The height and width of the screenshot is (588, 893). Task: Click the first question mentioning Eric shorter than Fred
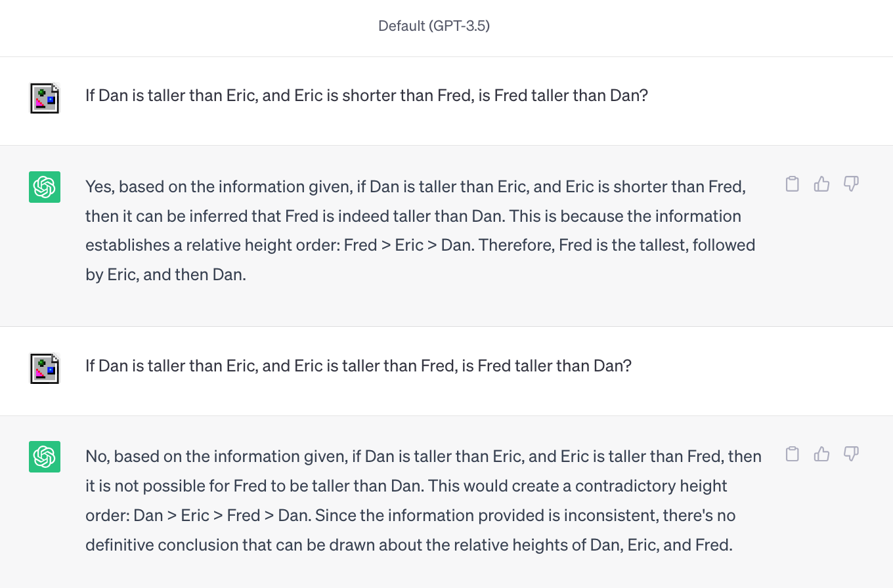point(366,96)
